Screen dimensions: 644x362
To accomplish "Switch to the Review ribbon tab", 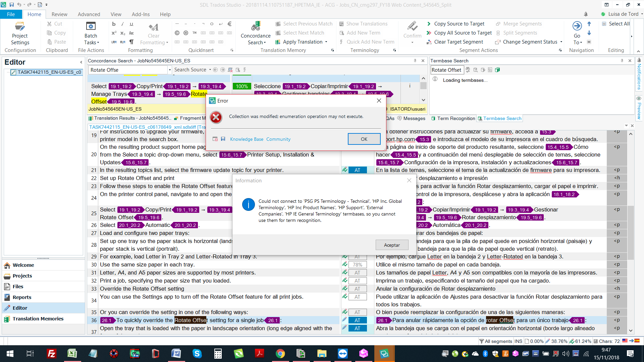I will 59,14.
